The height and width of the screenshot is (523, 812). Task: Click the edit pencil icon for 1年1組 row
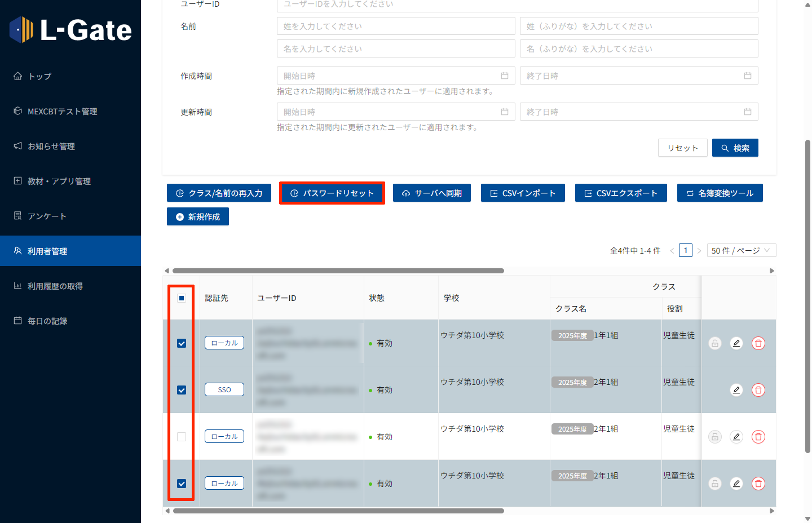(x=736, y=343)
